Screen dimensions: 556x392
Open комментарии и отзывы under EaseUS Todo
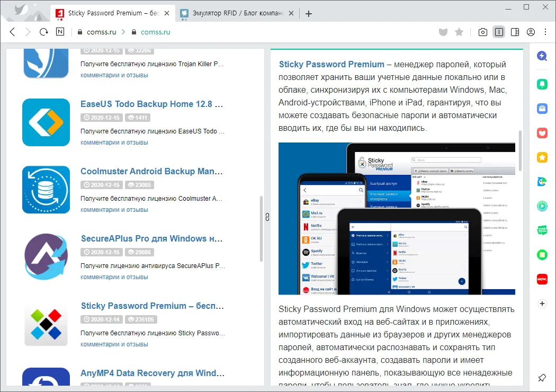114,142
